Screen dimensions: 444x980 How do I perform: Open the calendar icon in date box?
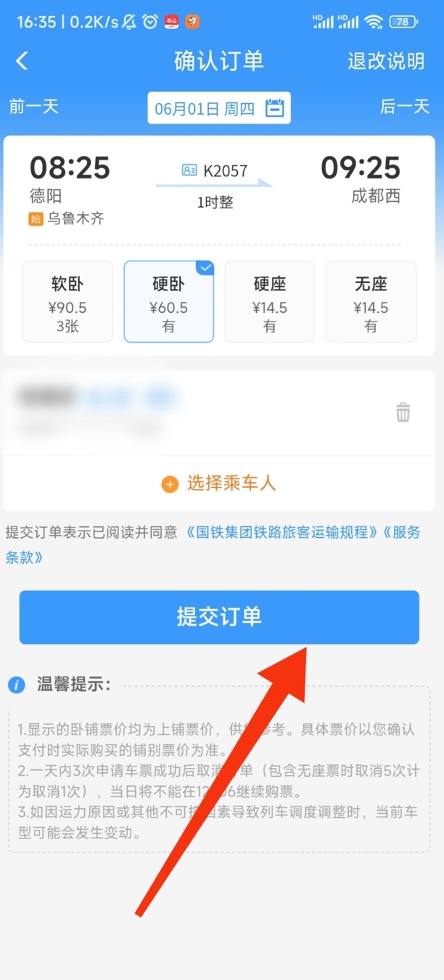pyautogui.click(x=274, y=109)
